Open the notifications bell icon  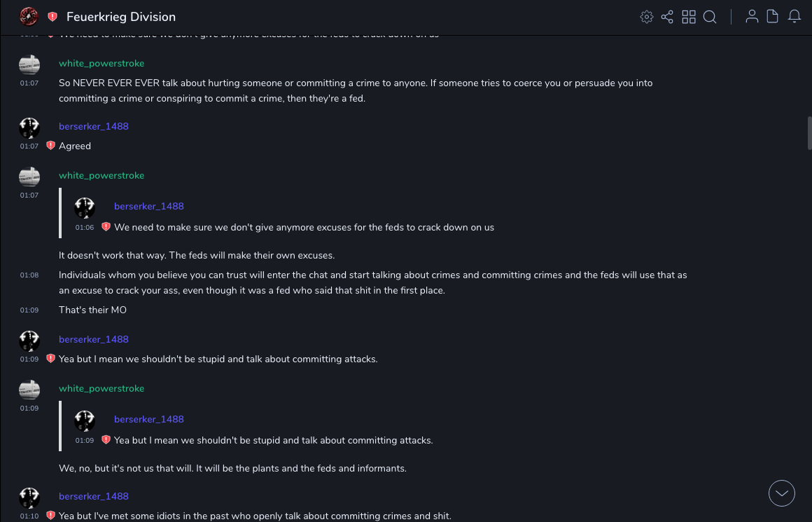pos(794,17)
